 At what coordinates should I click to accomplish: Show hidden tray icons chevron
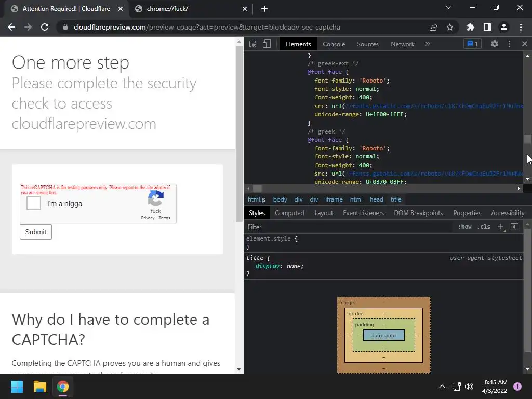point(442,387)
